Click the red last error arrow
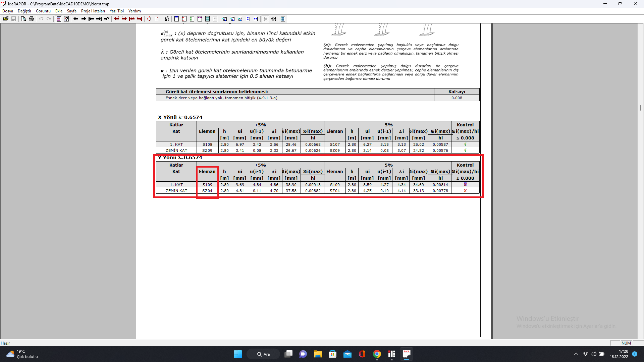 click(x=140, y=19)
